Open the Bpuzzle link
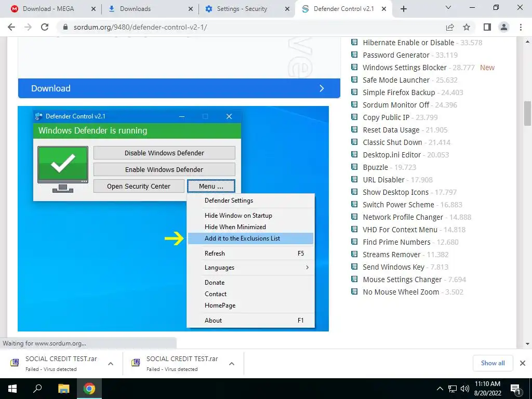This screenshot has height=399, width=532. (375, 167)
